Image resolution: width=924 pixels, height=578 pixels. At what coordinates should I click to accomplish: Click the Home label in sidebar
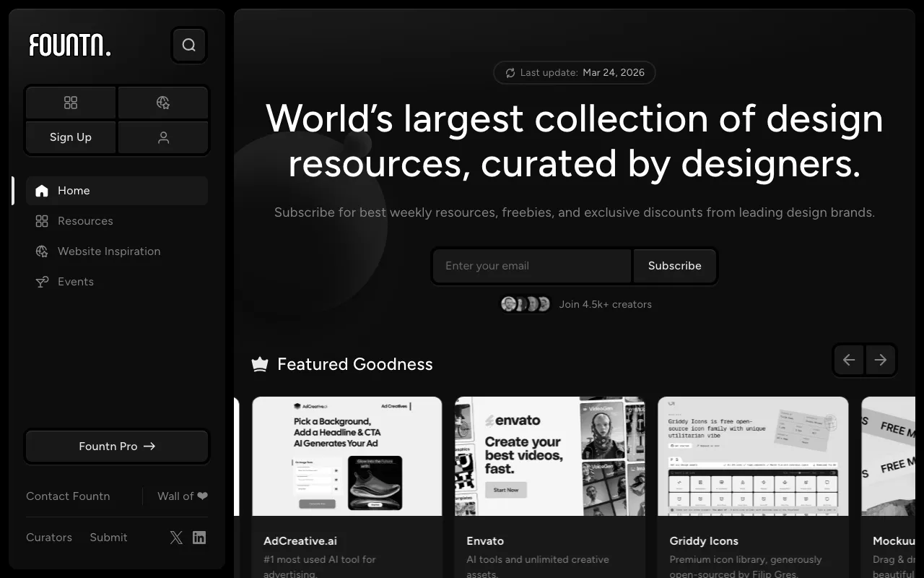coord(74,191)
